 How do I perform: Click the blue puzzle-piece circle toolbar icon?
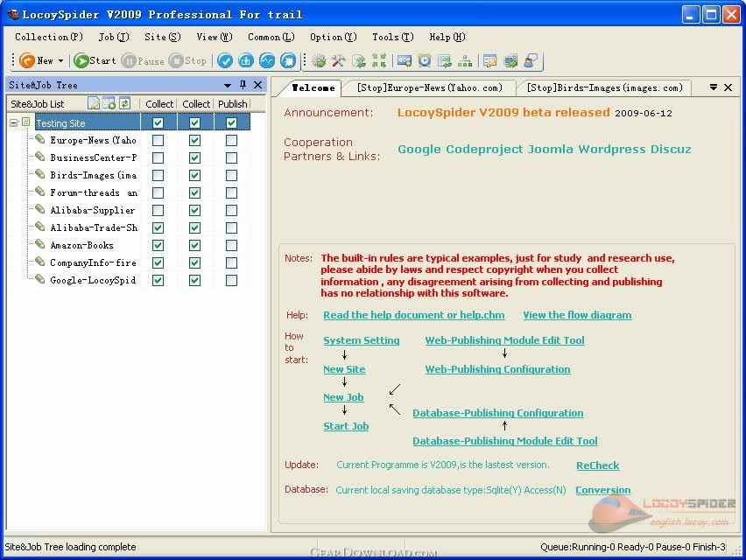pyautogui.click(x=288, y=61)
